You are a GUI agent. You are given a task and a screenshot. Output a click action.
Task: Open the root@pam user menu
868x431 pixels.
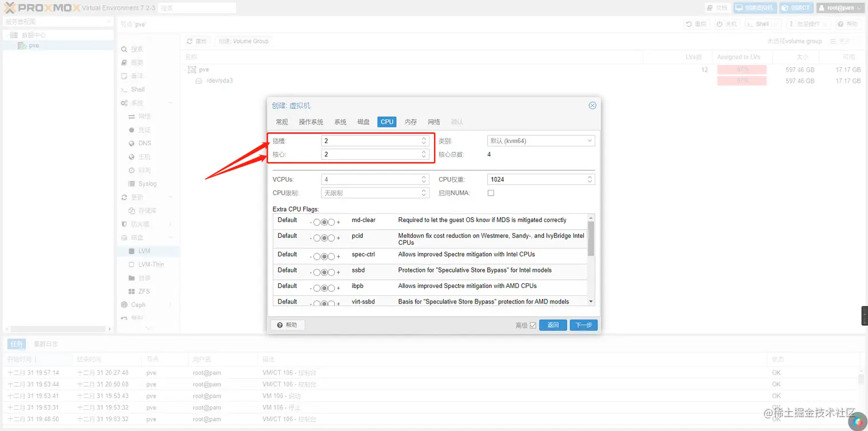pos(839,7)
